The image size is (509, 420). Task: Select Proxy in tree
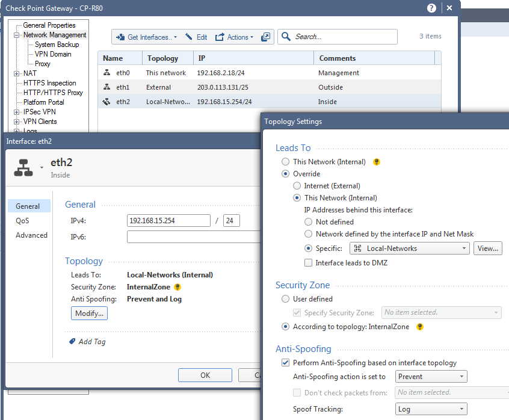coord(43,64)
